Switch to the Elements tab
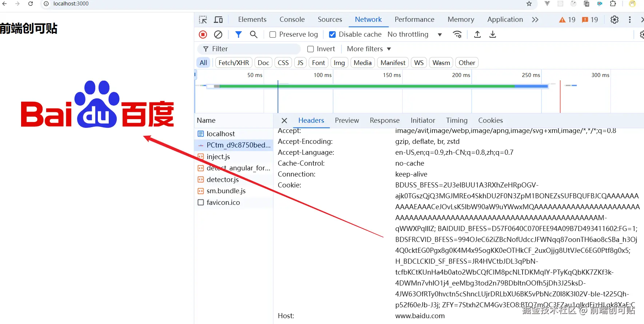This screenshot has width=644, height=324. click(x=252, y=20)
